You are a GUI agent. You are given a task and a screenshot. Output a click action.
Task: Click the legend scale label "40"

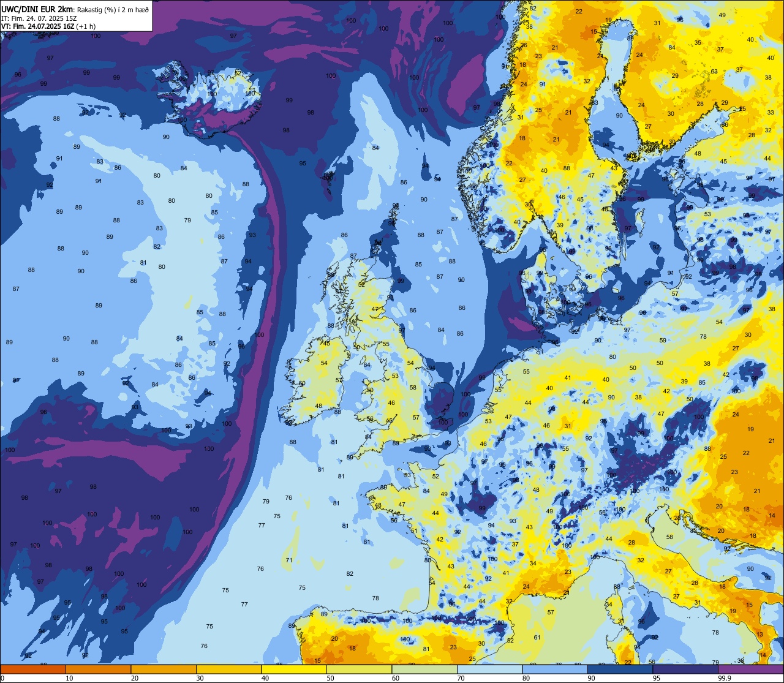pyautogui.click(x=265, y=678)
